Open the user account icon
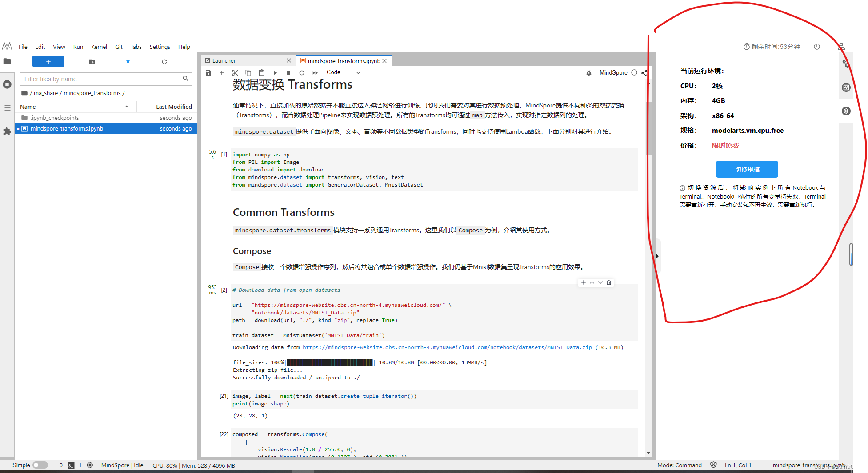Viewport: 868px width, 473px height. click(841, 47)
